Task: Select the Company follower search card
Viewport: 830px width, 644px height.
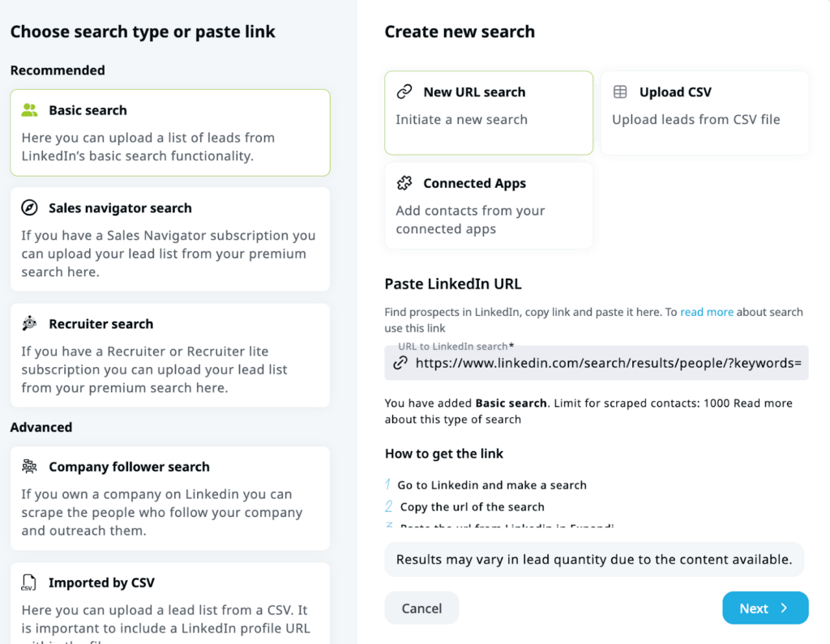Action: pos(169,498)
